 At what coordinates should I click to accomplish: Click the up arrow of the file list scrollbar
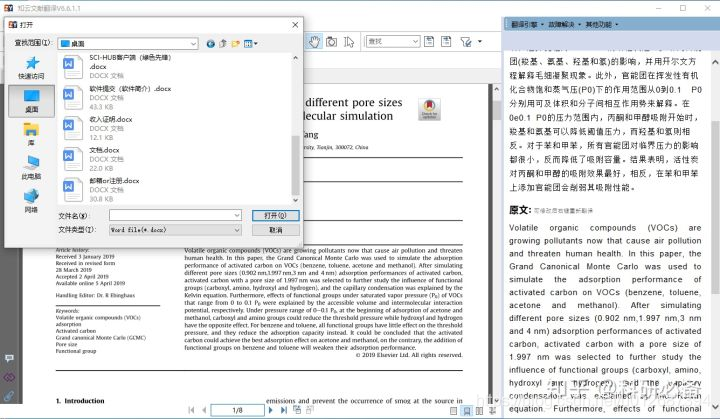pyautogui.click(x=295, y=58)
